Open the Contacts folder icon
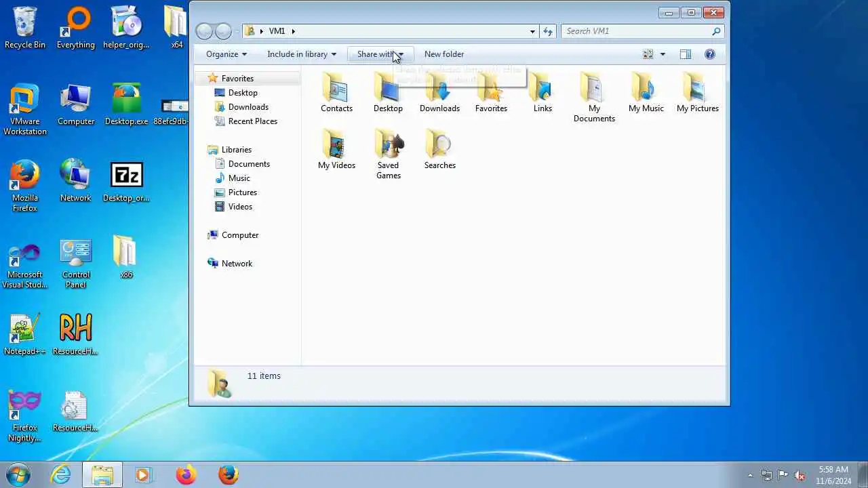The width and height of the screenshot is (868, 488). click(x=336, y=91)
